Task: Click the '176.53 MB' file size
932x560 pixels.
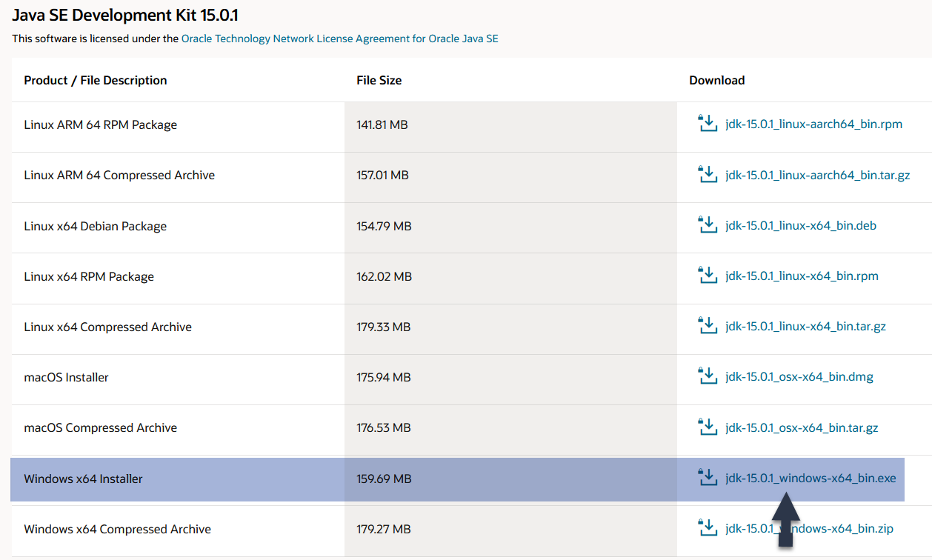Action: pyautogui.click(x=384, y=428)
